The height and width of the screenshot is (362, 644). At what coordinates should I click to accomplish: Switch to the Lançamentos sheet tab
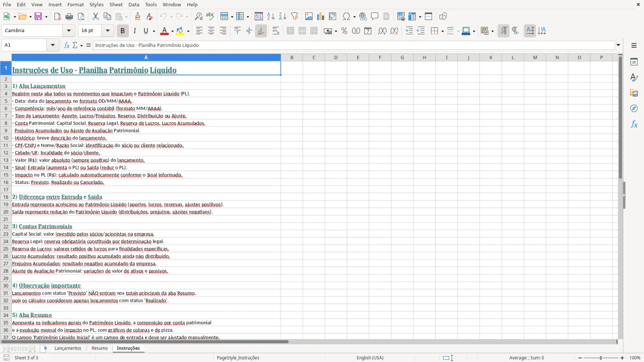pos(68,349)
